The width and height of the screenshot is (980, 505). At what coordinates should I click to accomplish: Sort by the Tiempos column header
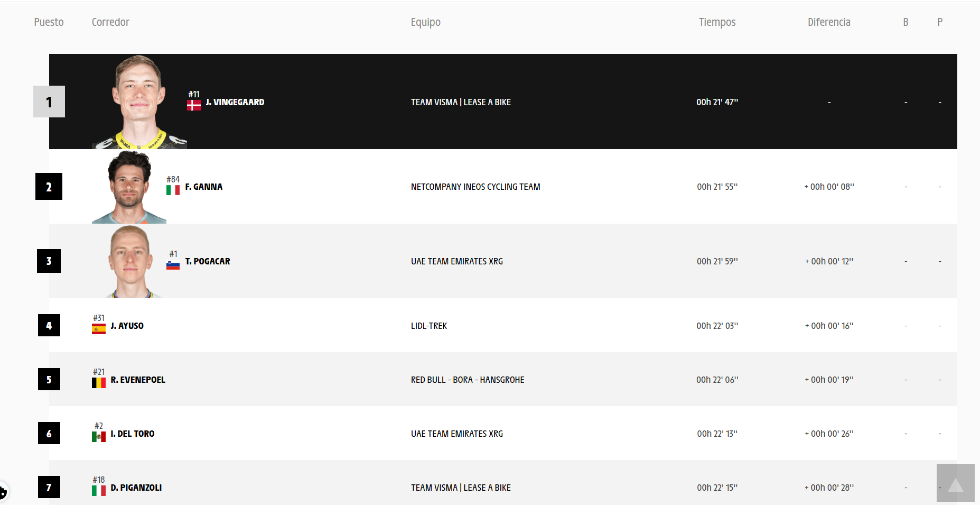[717, 22]
